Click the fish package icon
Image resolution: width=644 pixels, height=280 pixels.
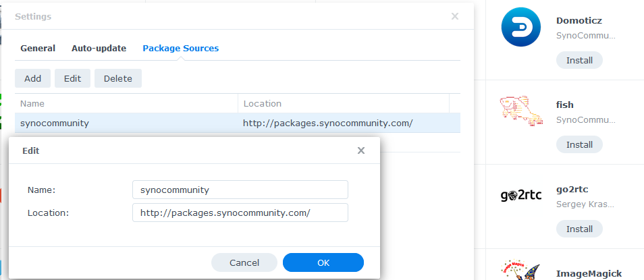[x=521, y=111]
